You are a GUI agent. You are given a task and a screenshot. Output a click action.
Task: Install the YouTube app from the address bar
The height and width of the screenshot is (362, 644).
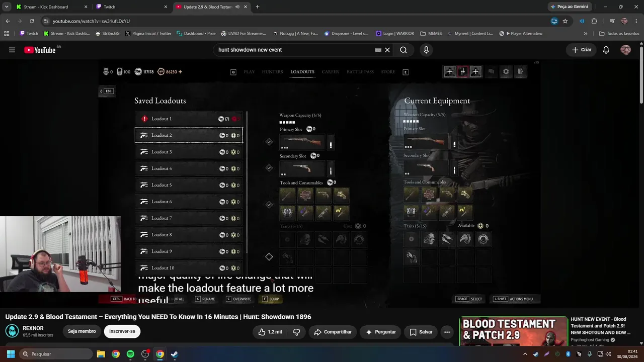click(x=554, y=21)
